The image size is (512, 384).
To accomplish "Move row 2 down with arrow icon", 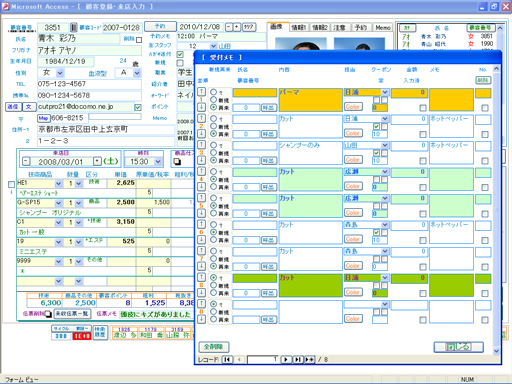I will click(x=201, y=133).
